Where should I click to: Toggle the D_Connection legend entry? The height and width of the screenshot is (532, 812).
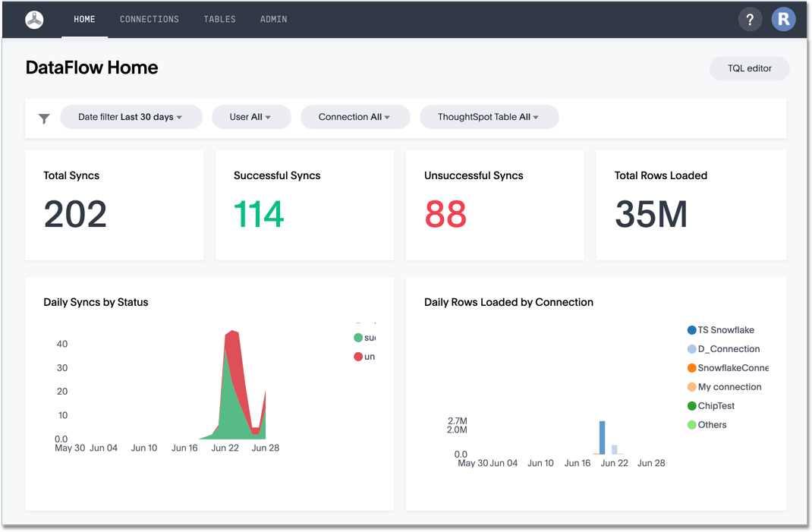pyautogui.click(x=691, y=348)
